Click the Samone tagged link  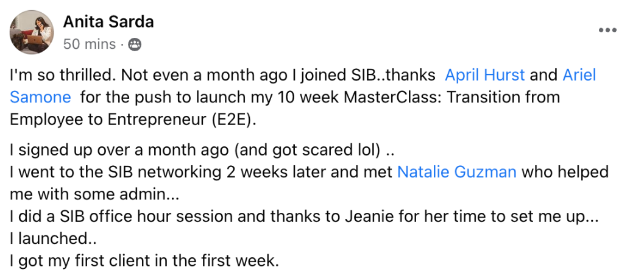(x=40, y=98)
